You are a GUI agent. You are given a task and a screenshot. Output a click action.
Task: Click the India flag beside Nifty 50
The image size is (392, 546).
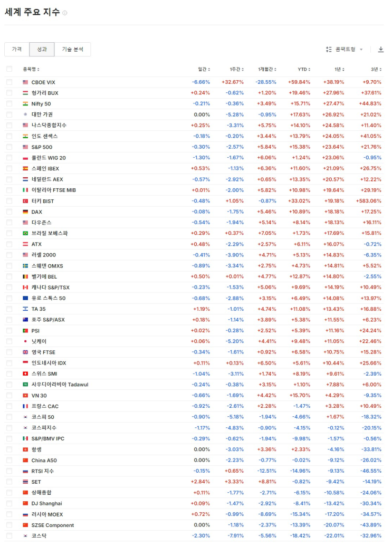25,104
